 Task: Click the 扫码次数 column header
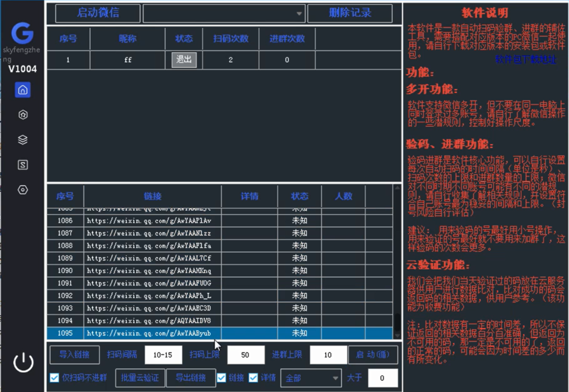point(231,38)
